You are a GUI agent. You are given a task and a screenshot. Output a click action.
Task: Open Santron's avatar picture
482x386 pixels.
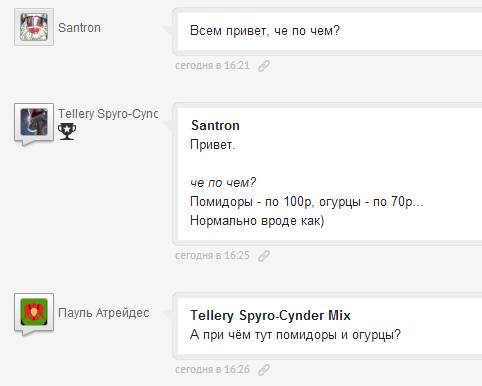pos(34,27)
